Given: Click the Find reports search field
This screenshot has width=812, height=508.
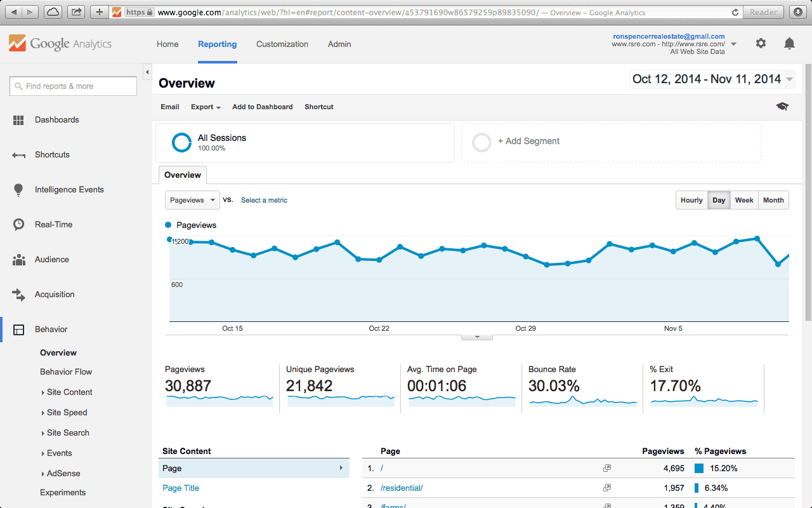Looking at the screenshot, I should [73, 86].
